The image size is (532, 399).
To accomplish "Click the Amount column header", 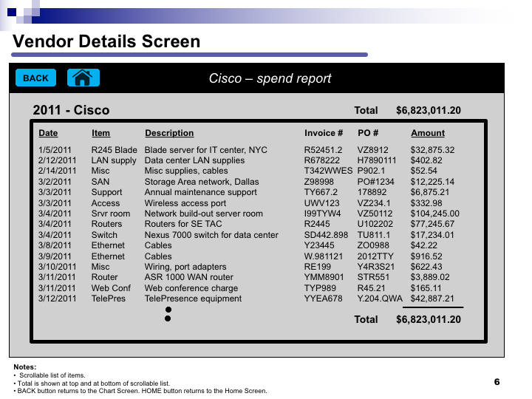I will 428,133.
